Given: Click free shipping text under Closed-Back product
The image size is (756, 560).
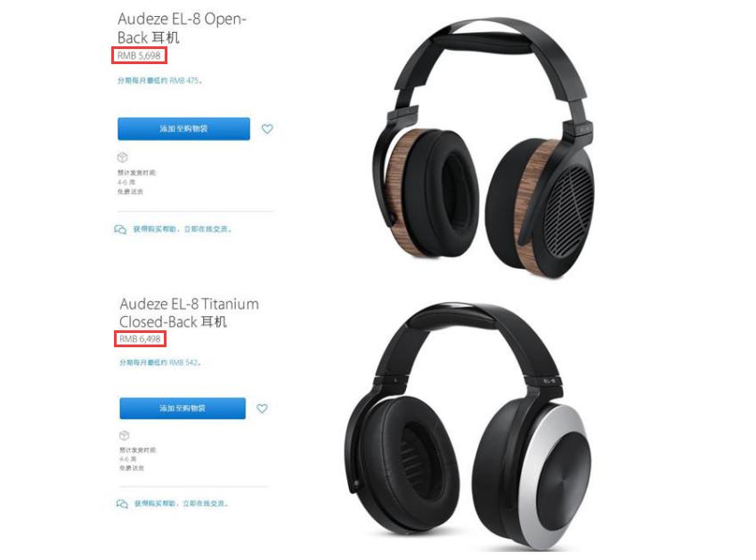Looking at the screenshot, I should click(x=132, y=468).
